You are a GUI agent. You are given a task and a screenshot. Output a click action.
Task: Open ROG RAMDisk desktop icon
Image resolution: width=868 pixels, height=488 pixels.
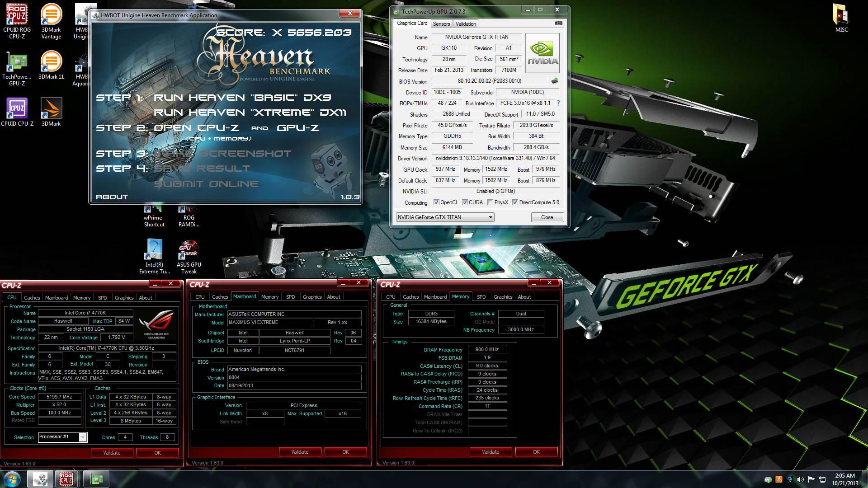189,217
